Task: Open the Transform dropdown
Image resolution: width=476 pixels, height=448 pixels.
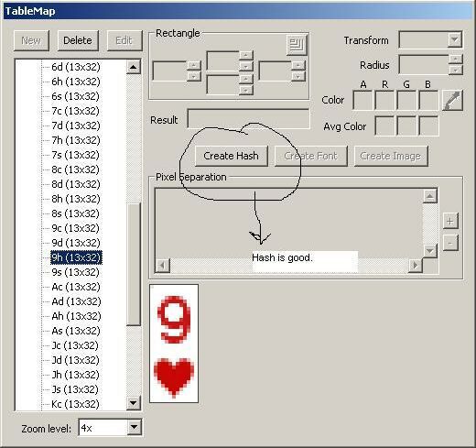Action: pos(455,39)
